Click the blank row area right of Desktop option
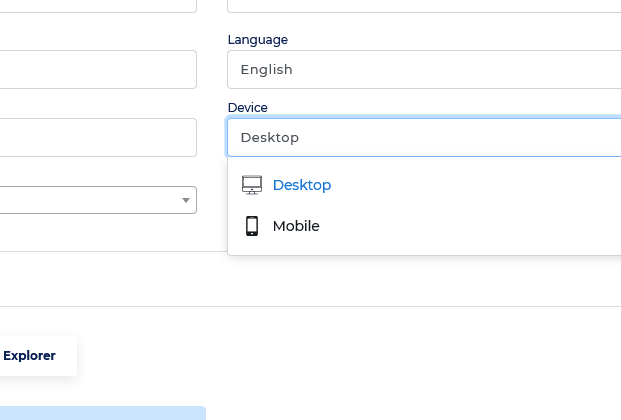The height and width of the screenshot is (420, 621). coord(475,185)
